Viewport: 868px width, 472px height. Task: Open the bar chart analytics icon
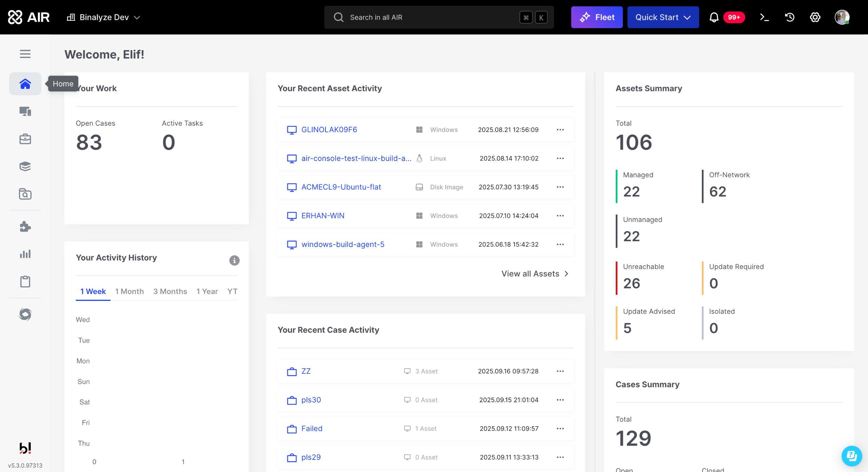(x=25, y=254)
